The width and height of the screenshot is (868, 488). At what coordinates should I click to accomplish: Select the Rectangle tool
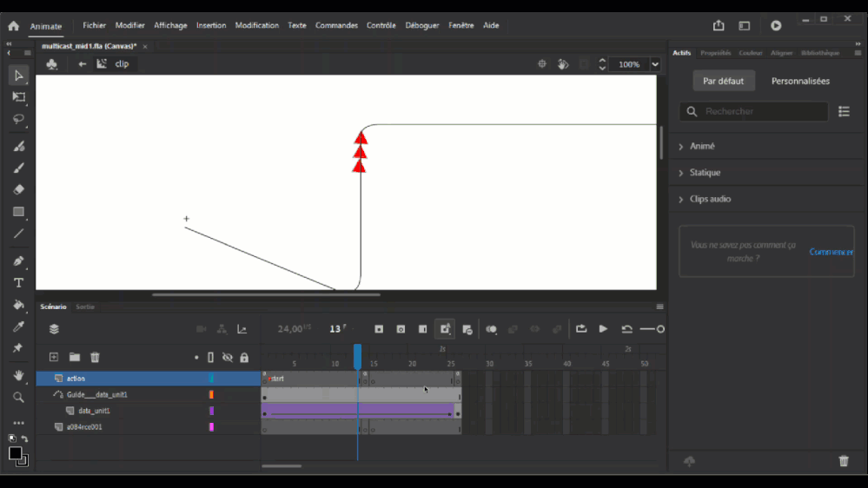[x=19, y=212]
